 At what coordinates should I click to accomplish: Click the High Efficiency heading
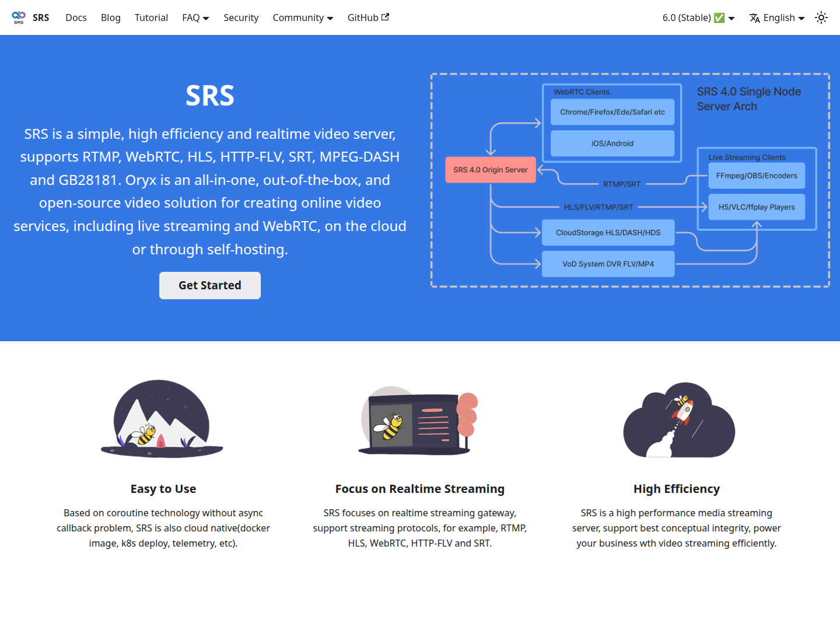[677, 489]
